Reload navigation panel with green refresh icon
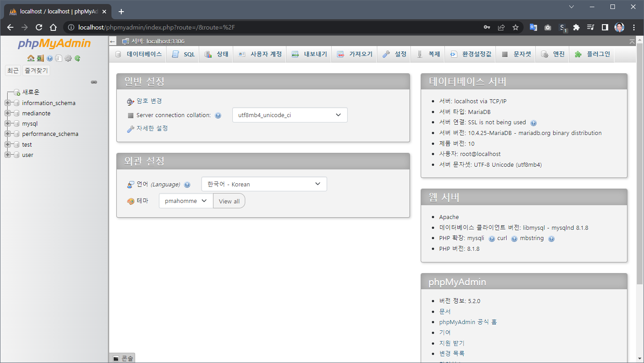644x363 pixels. (x=77, y=58)
